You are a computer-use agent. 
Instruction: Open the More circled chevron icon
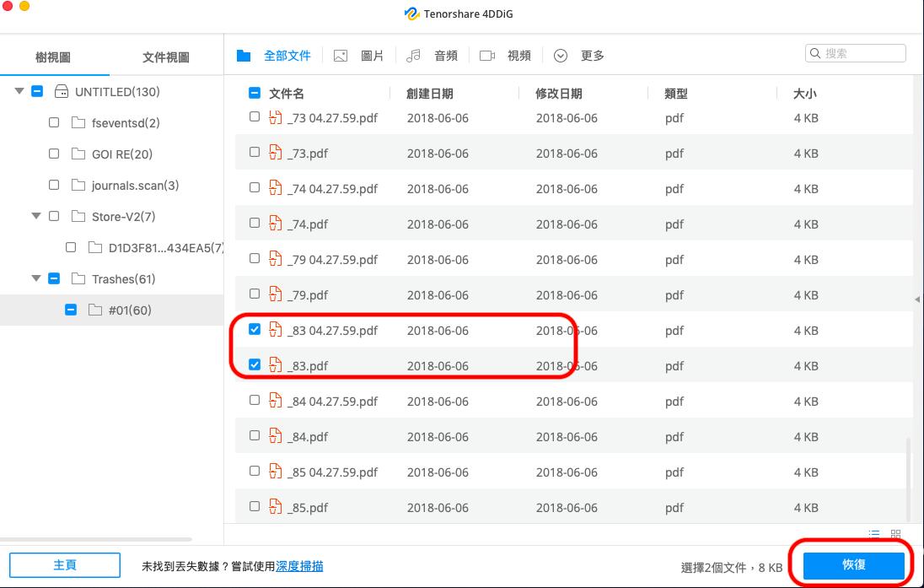561,56
